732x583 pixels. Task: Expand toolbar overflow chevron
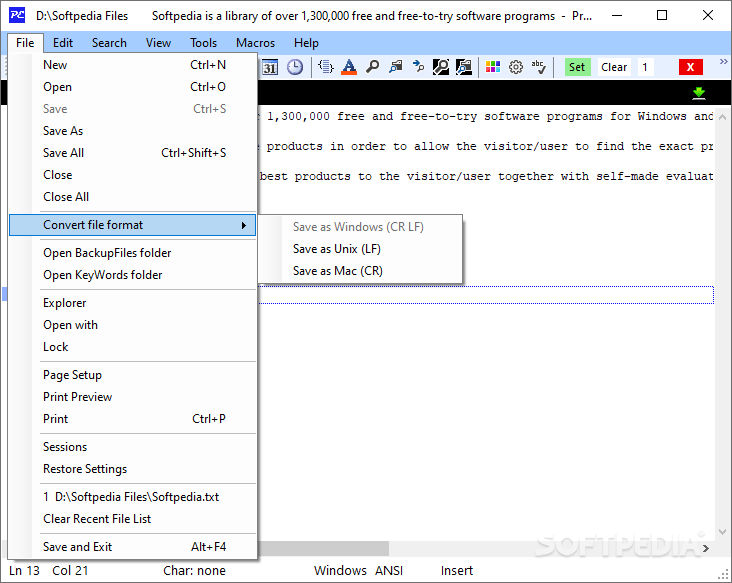(724, 62)
